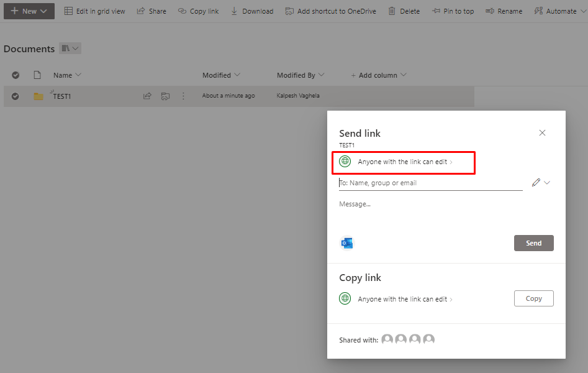588x373 pixels.
Task: Toggle the select-all circle in the header
Action: pos(16,75)
